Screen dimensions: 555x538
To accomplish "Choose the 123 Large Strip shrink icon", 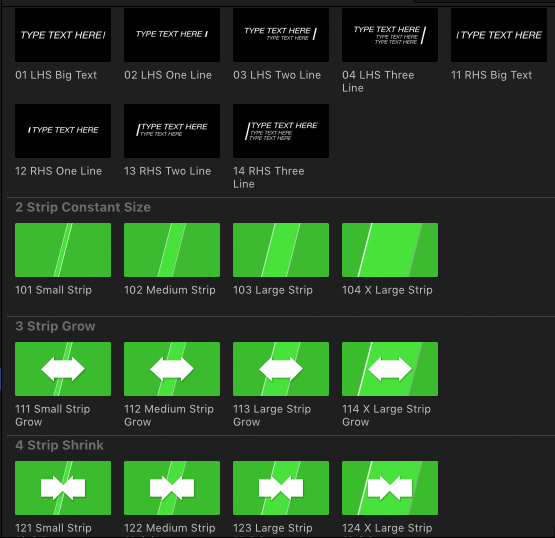I will (x=281, y=488).
